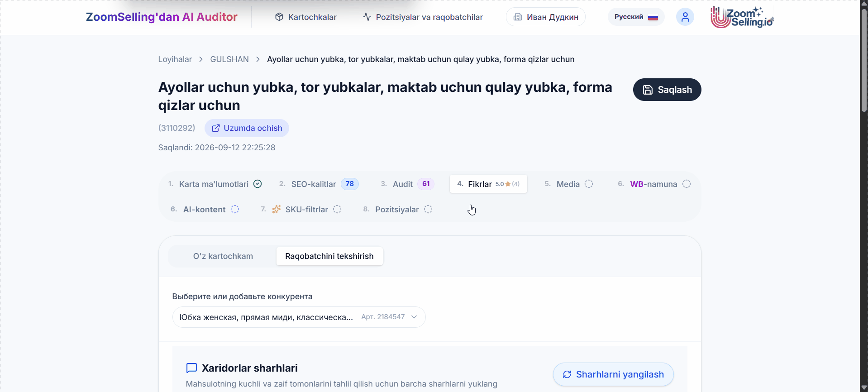Image resolution: width=868 pixels, height=392 pixels.
Task: Click the chat bubble icon by Xaridorlar sharhlari
Action: coord(191,368)
